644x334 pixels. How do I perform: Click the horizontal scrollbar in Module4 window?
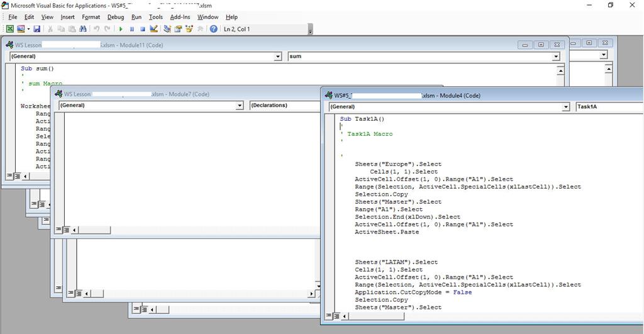[375, 316]
